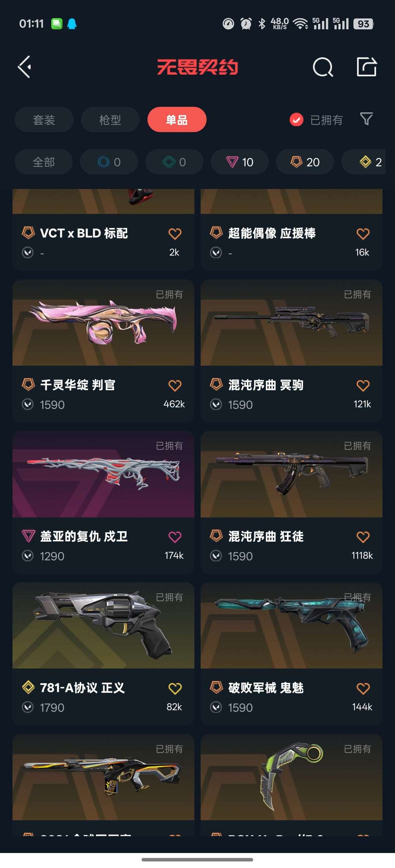Open 混沌序曲 冥驹 sniper skin thumbnail
The width and height of the screenshot is (395, 868).
[291, 323]
